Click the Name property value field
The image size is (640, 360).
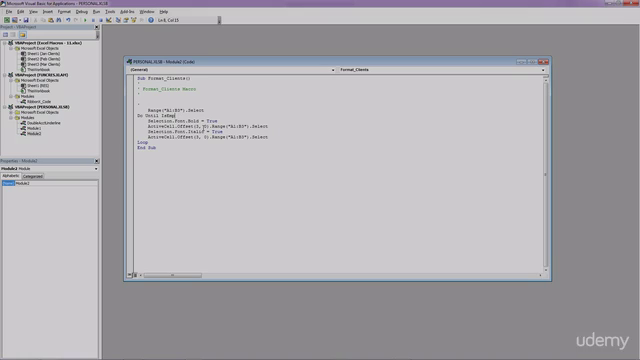[56, 184]
